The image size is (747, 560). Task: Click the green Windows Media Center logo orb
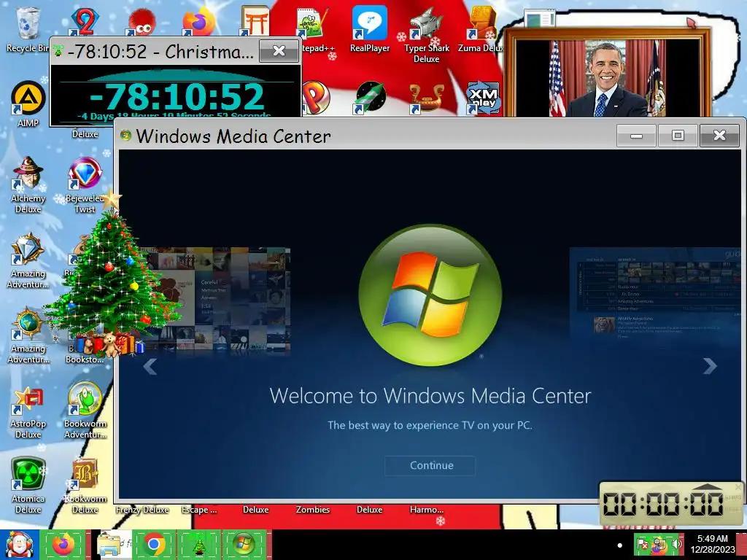[x=430, y=295]
